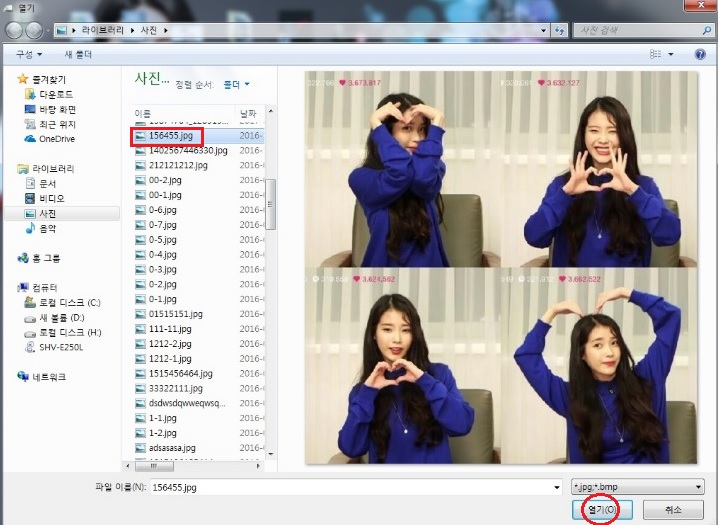Click 취소 button

[x=673, y=509]
